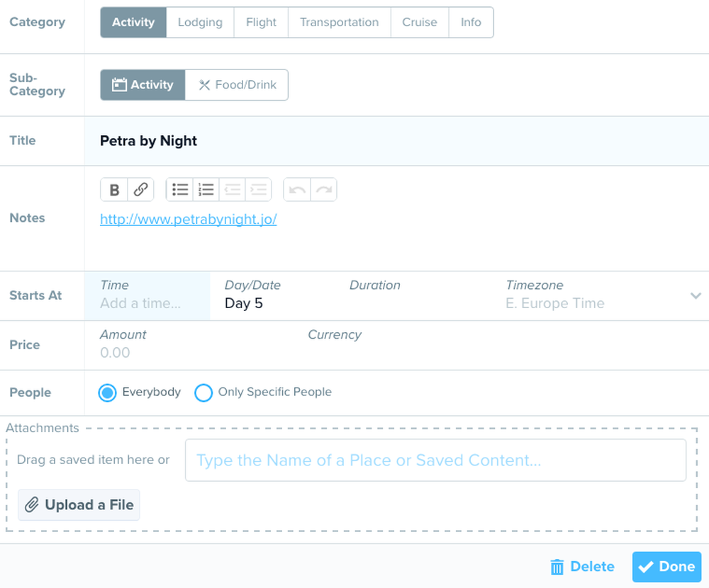Toggle bold formatting in Notes toolbar
The width and height of the screenshot is (709, 588).
(114, 189)
